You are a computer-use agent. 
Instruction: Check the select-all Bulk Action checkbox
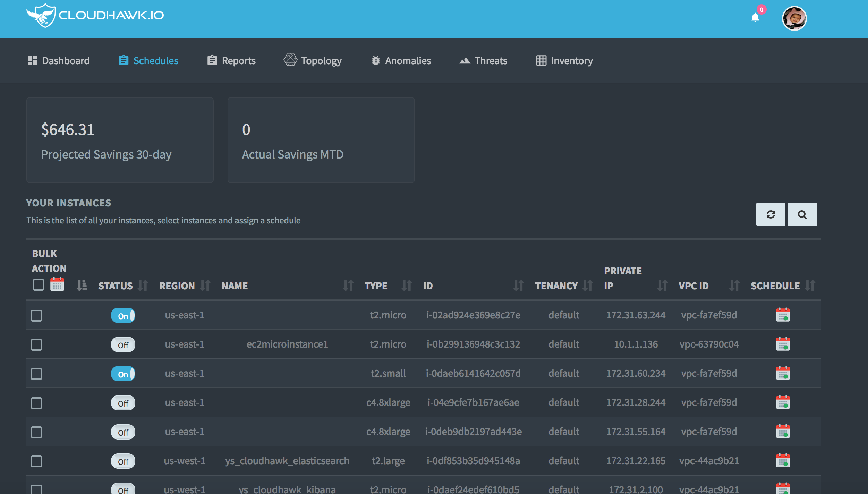[37, 284]
